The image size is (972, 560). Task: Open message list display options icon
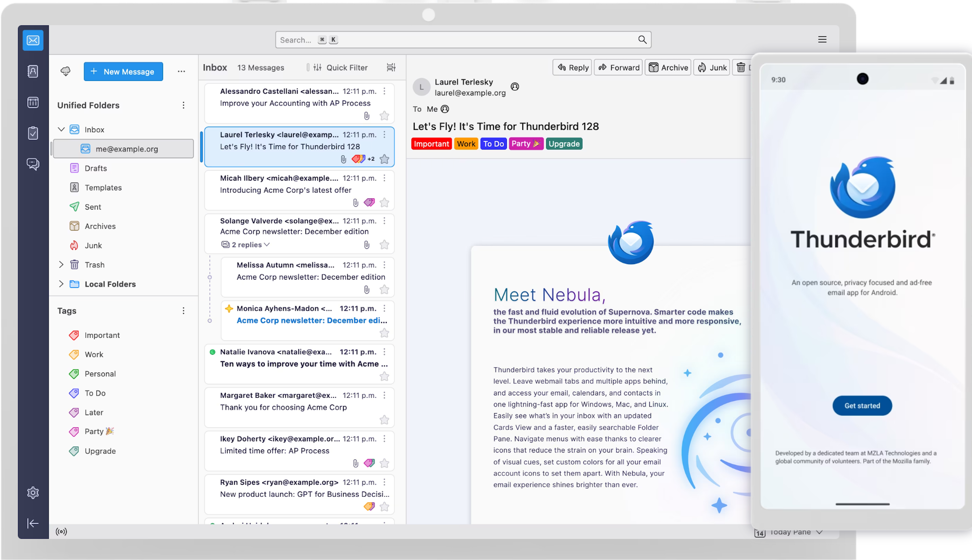tap(391, 68)
